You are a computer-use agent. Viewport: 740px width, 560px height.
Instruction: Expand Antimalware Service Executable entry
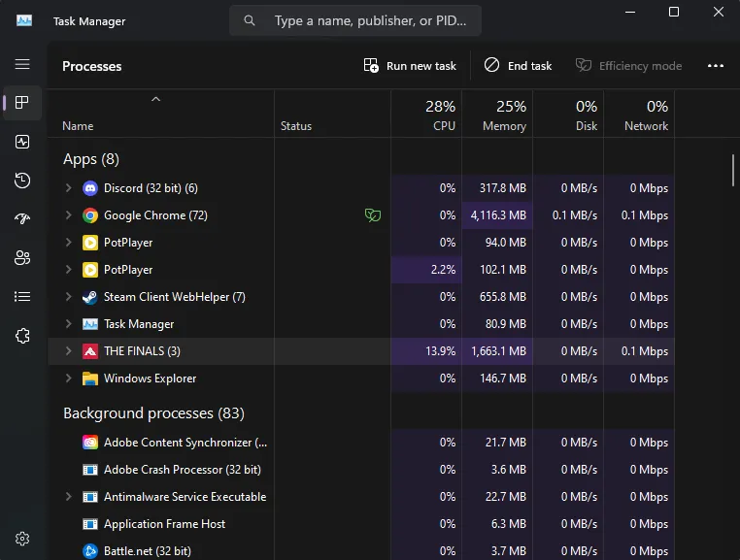68,497
